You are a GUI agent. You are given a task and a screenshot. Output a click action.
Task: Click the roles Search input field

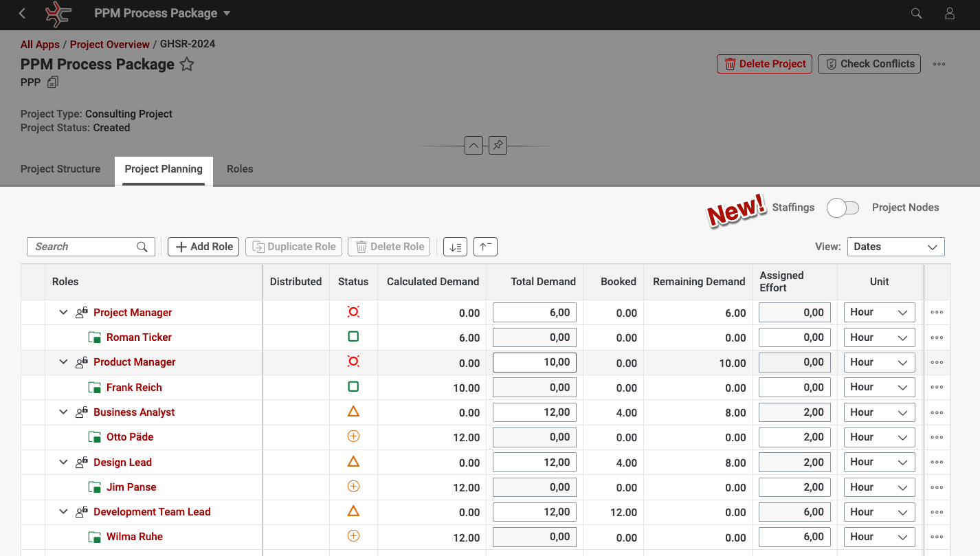click(82, 247)
